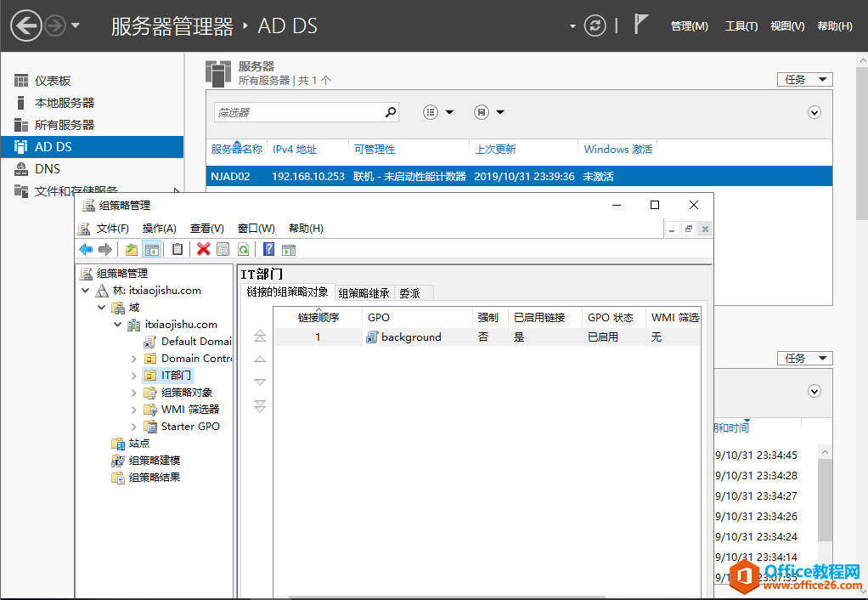Click the clipboard Paste toolbar icon
This screenshot has height=600, width=868.
click(178, 249)
